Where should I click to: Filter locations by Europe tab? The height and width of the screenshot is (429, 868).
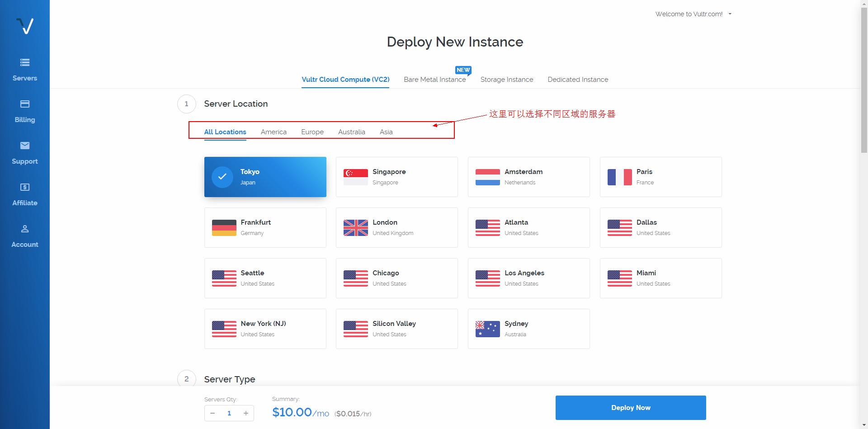312,132
